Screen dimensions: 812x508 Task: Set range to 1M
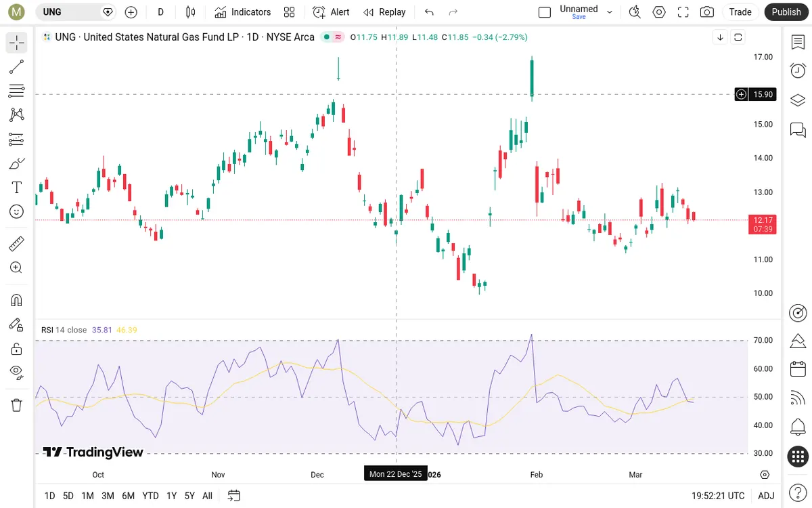click(x=87, y=496)
